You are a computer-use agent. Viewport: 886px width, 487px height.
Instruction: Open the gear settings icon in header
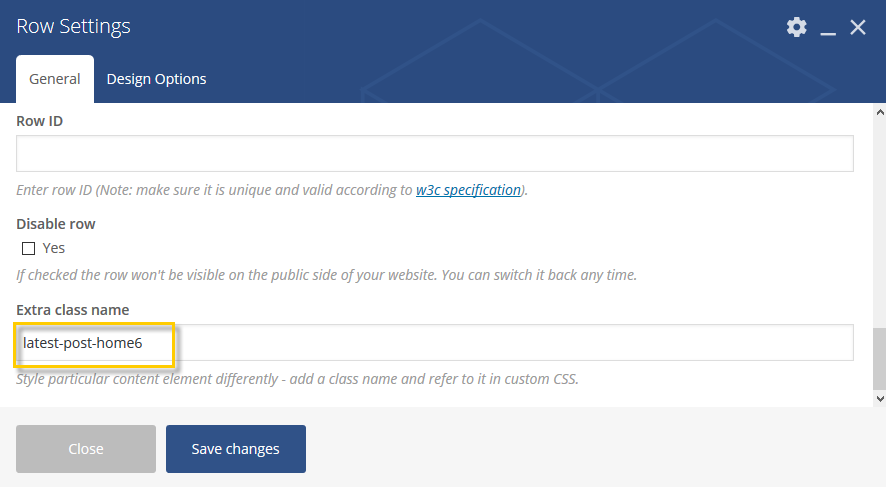click(797, 27)
